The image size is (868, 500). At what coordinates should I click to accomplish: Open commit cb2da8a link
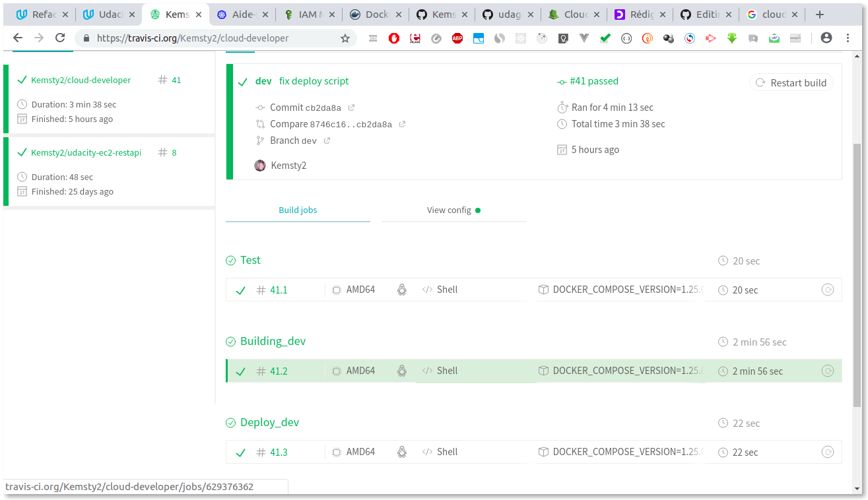point(306,108)
